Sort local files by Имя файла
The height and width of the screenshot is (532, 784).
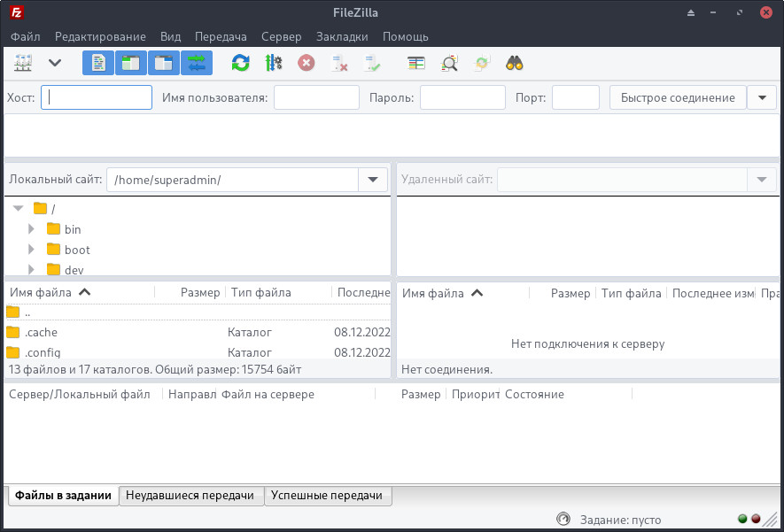(x=80, y=292)
